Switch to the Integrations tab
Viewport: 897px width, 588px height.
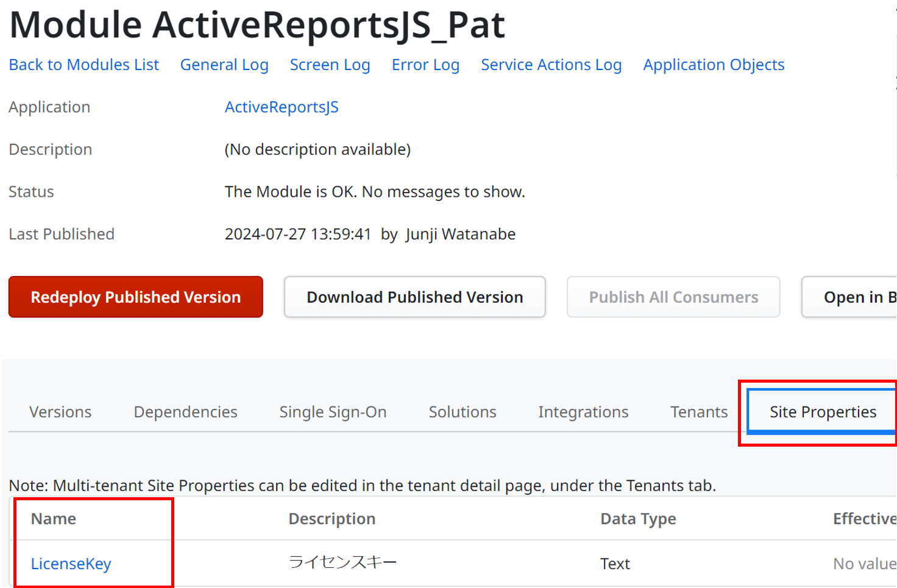coord(583,412)
